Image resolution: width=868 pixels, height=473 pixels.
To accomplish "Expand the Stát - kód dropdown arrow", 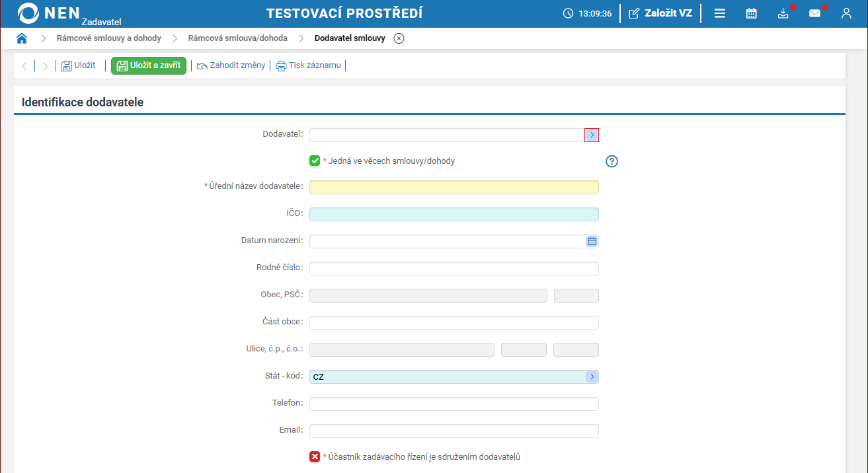I will 592,377.
